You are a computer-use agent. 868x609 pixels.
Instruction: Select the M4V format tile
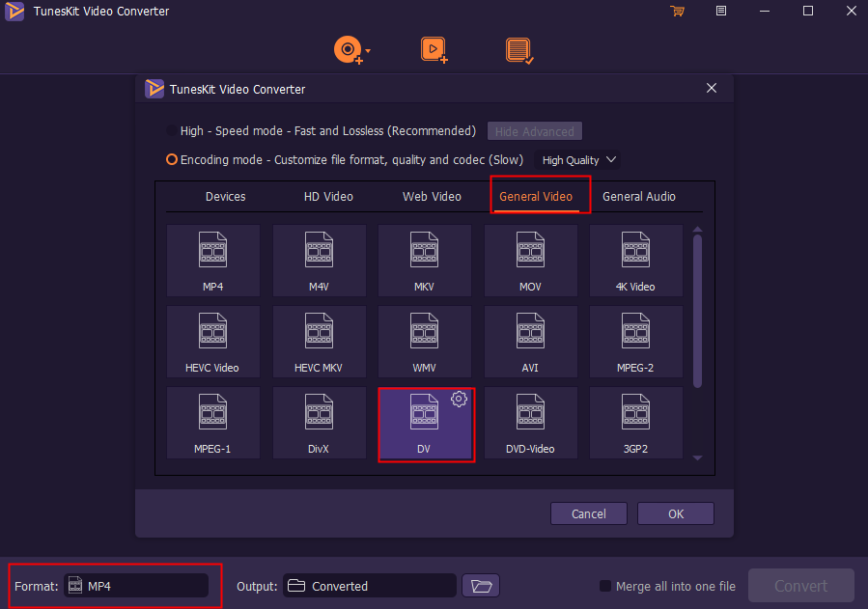click(319, 261)
